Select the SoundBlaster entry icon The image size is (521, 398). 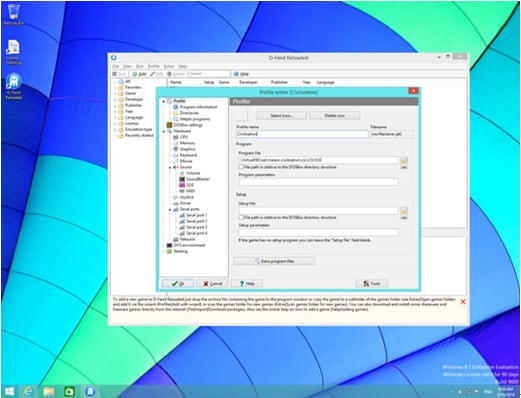(182, 179)
